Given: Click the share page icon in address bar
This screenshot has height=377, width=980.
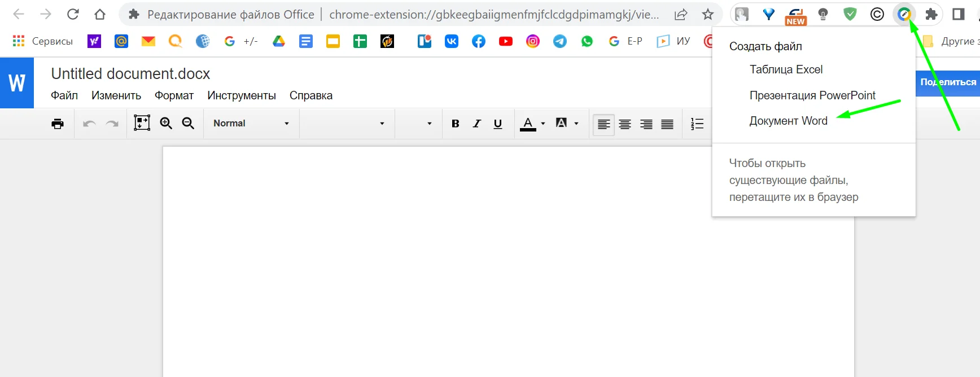Looking at the screenshot, I should 681,15.
